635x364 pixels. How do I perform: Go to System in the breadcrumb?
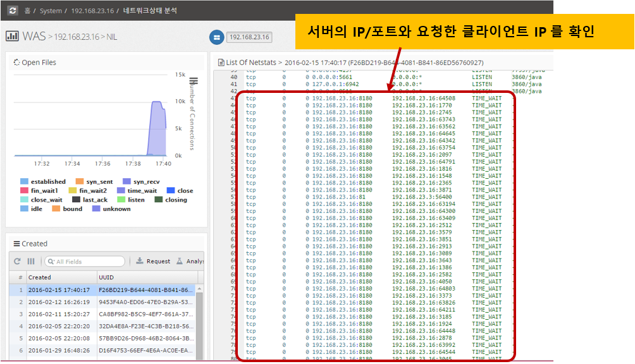tap(51, 11)
